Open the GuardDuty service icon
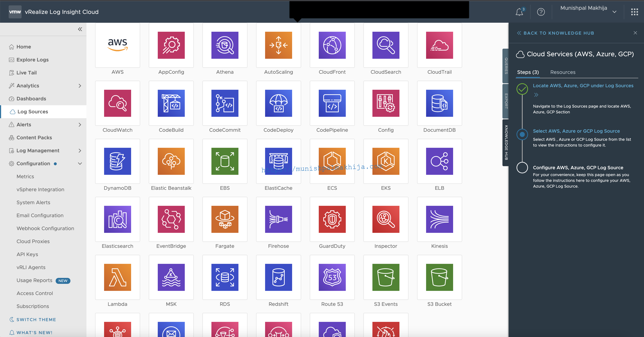 click(x=332, y=220)
